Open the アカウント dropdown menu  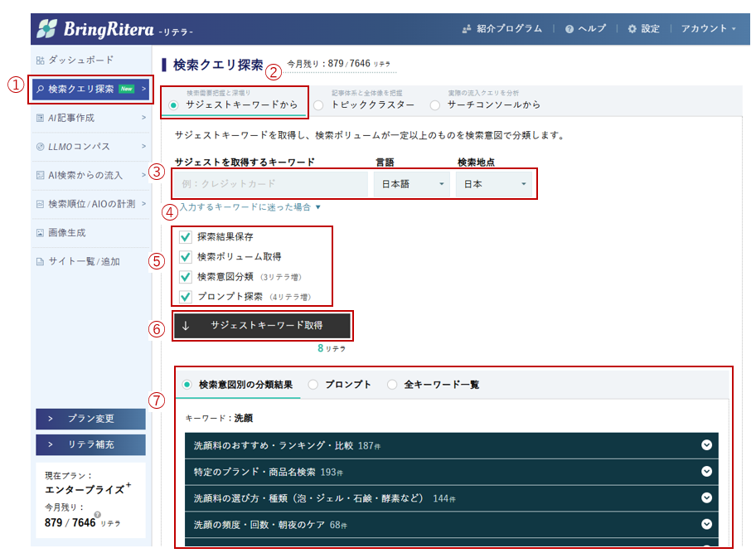pos(708,28)
